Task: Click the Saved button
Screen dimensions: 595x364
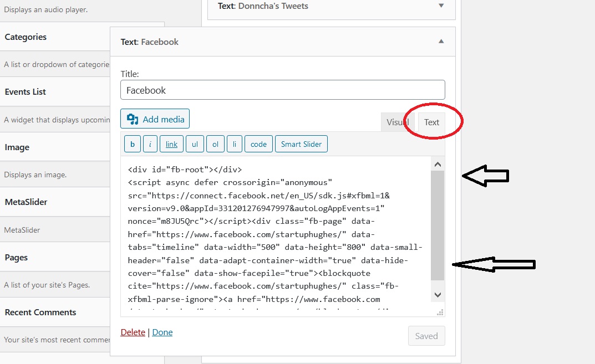Action: (426, 336)
